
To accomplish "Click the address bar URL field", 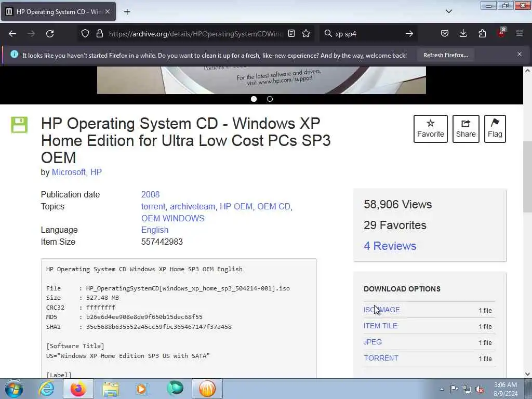I will [x=195, y=34].
